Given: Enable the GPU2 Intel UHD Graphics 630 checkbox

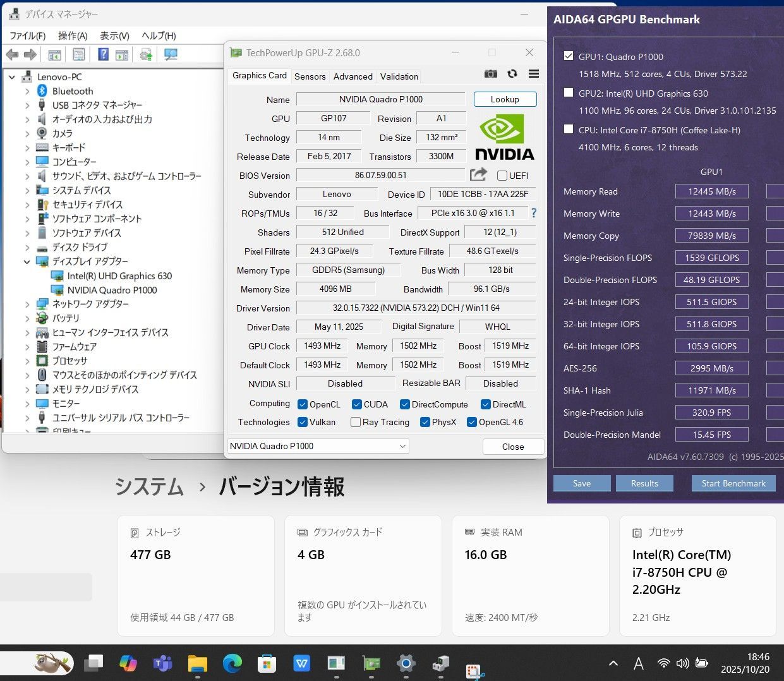Looking at the screenshot, I should click(x=568, y=93).
